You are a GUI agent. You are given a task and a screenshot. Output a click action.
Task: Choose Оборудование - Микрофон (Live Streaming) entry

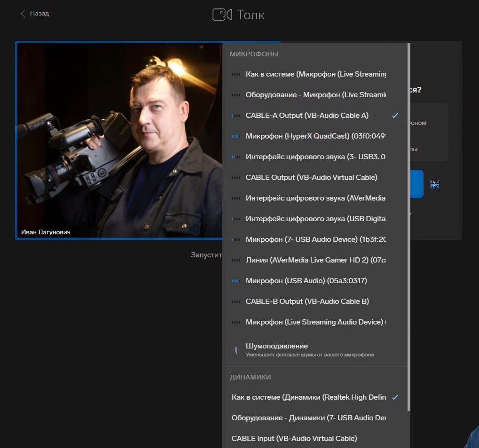(x=315, y=95)
